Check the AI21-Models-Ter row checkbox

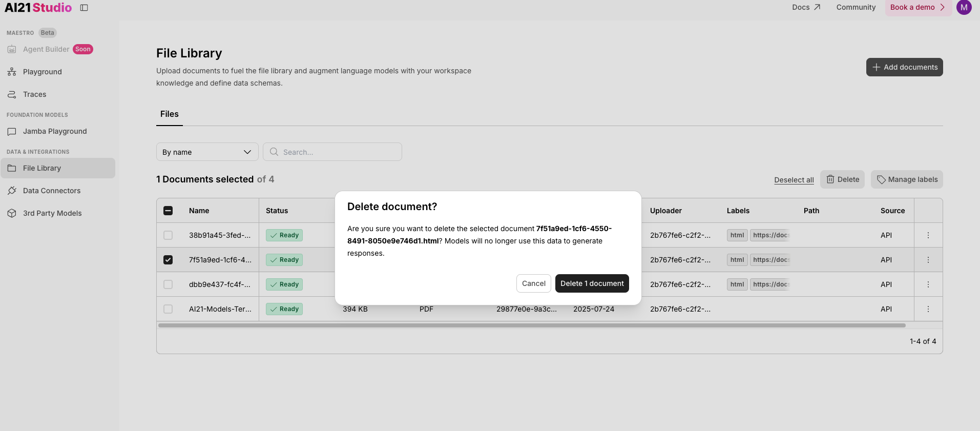(168, 309)
